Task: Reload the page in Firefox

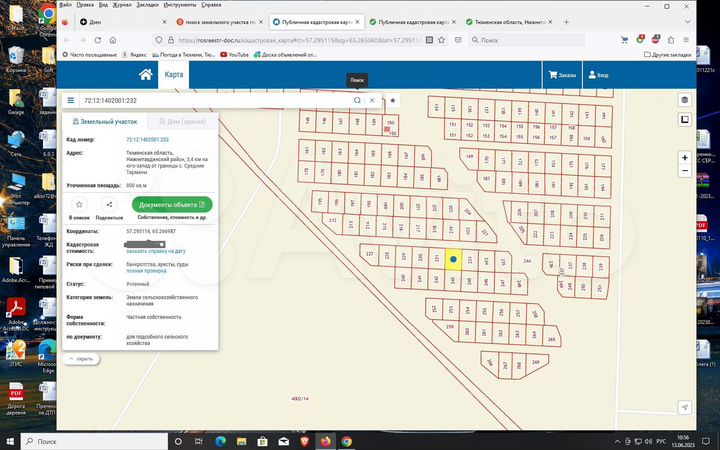Action: click(97, 40)
